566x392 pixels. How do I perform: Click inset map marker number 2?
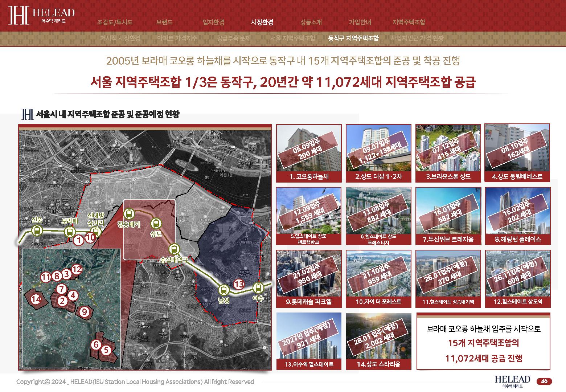(62, 301)
